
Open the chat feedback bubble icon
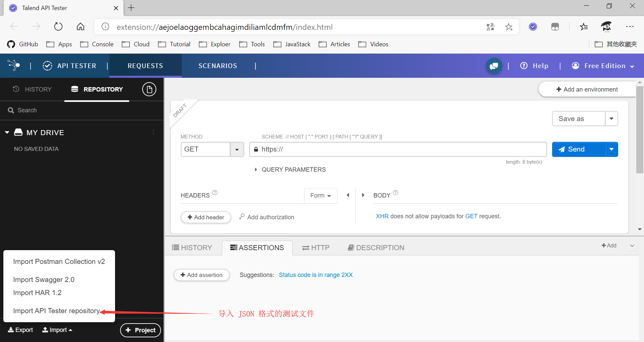[x=493, y=66]
